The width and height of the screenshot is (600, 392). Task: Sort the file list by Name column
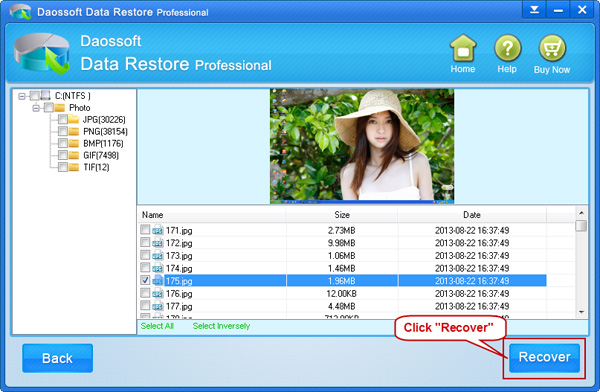coord(212,215)
